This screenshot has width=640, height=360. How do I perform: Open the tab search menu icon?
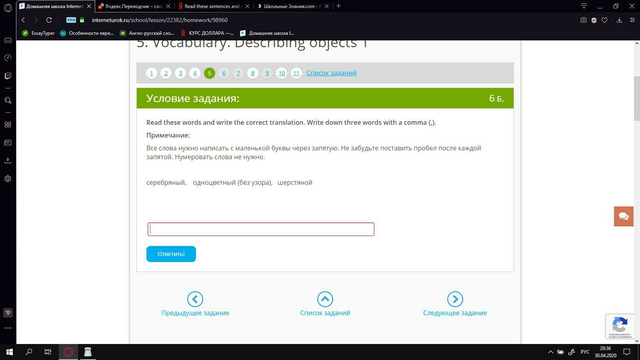click(584, 6)
